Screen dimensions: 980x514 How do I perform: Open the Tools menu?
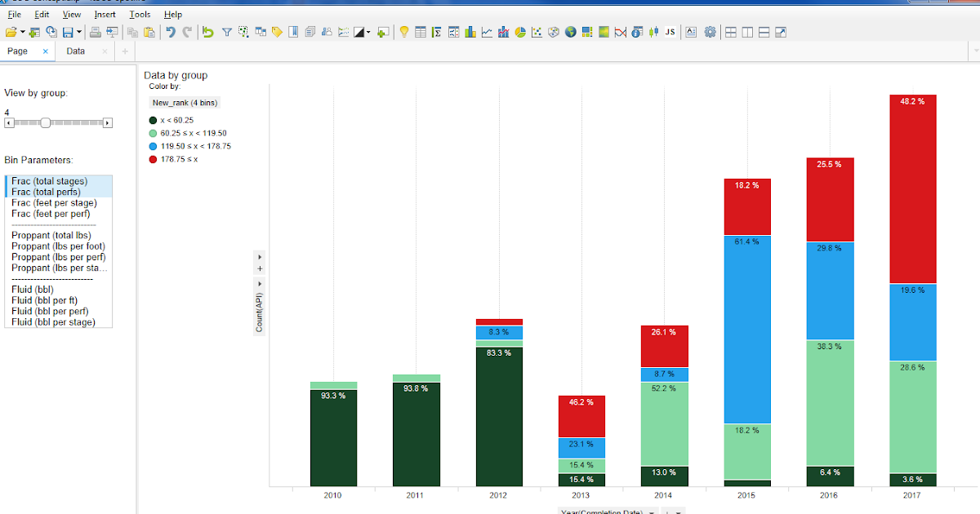pos(140,14)
